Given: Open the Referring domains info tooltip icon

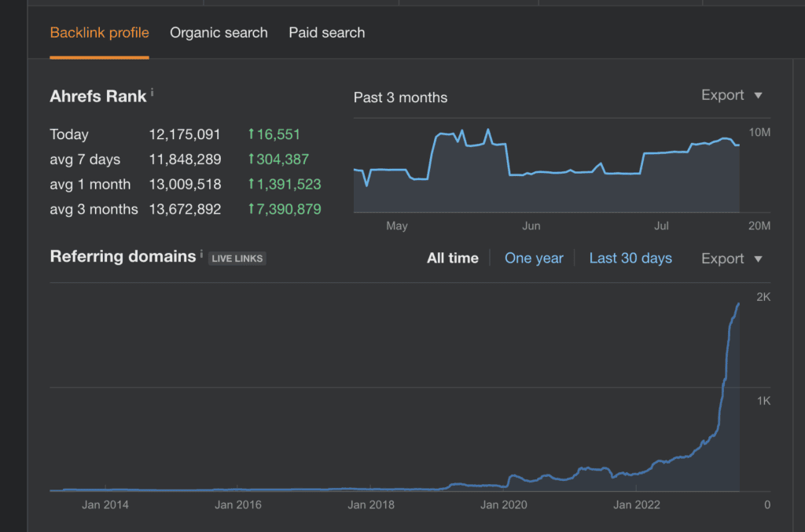Looking at the screenshot, I should [201, 254].
